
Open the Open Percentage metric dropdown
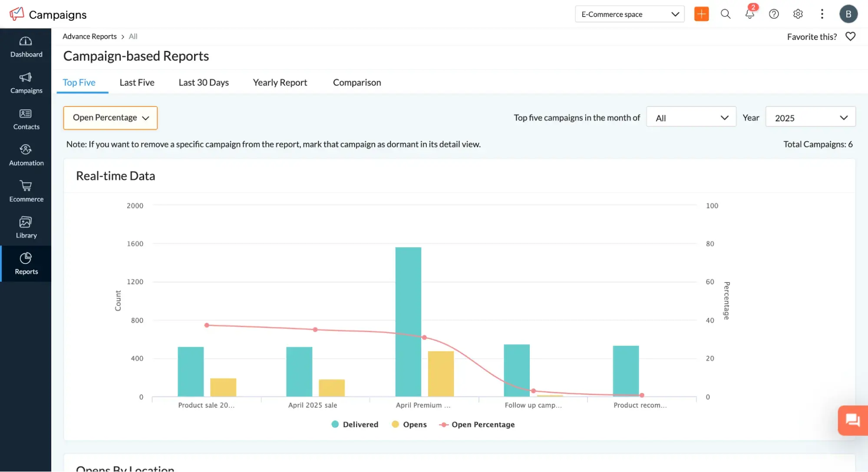(110, 117)
